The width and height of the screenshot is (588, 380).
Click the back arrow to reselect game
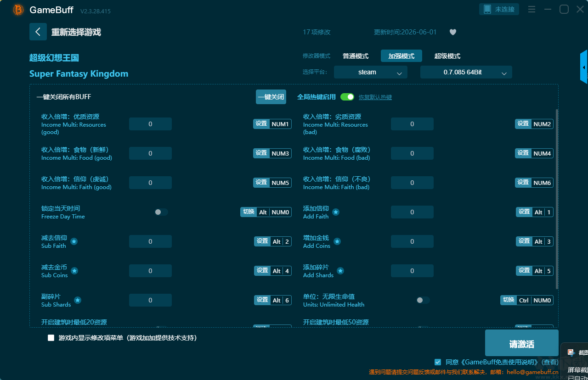(38, 32)
